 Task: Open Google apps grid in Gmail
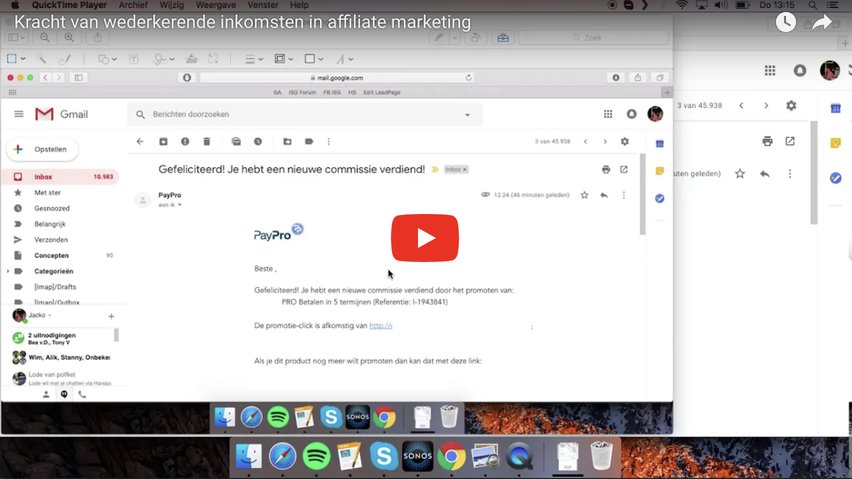[608, 114]
